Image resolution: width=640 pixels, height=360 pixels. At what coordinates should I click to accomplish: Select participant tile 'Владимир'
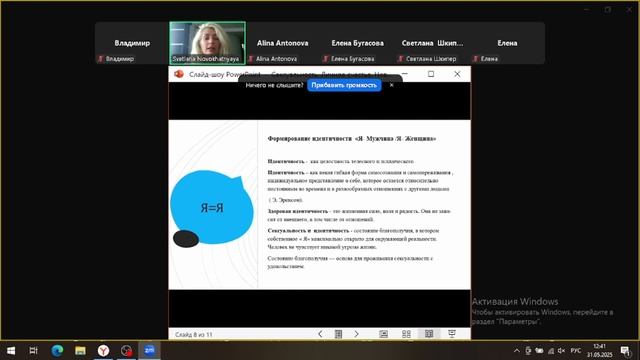[132, 43]
